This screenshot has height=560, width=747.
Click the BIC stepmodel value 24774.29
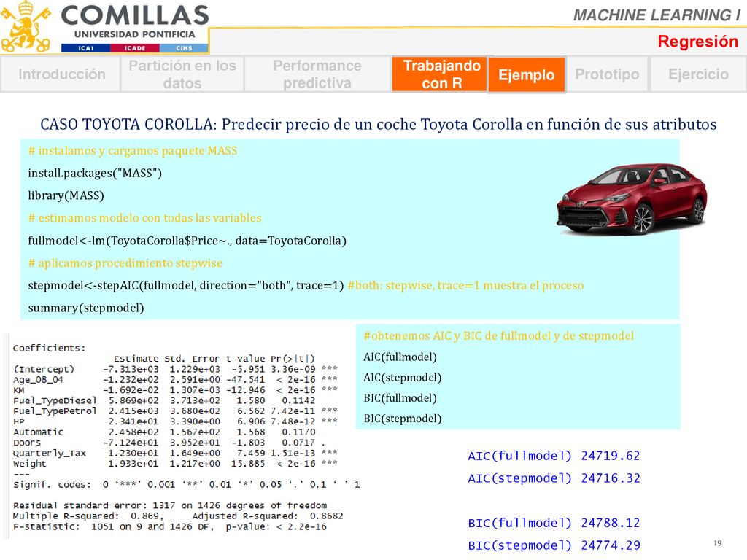coord(611,545)
